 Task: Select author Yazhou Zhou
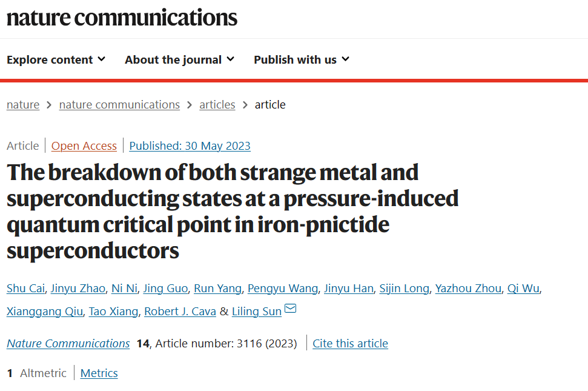(x=468, y=288)
